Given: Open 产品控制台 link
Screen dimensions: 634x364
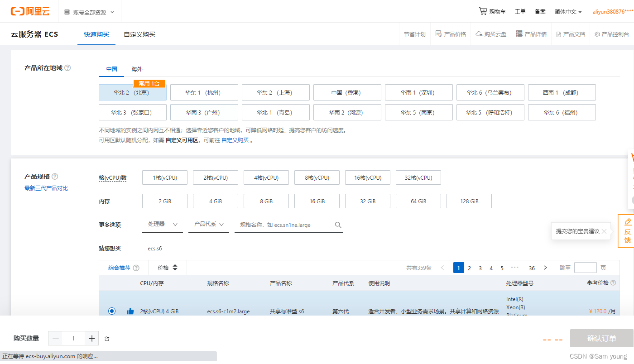Looking at the screenshot, I should point(612,34).
